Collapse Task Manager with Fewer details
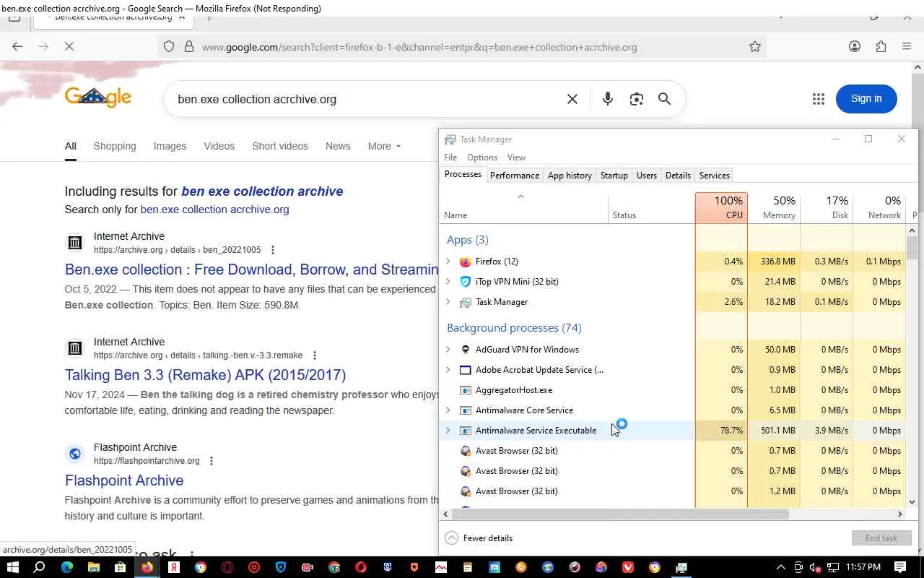 click(x=479, y=538)
